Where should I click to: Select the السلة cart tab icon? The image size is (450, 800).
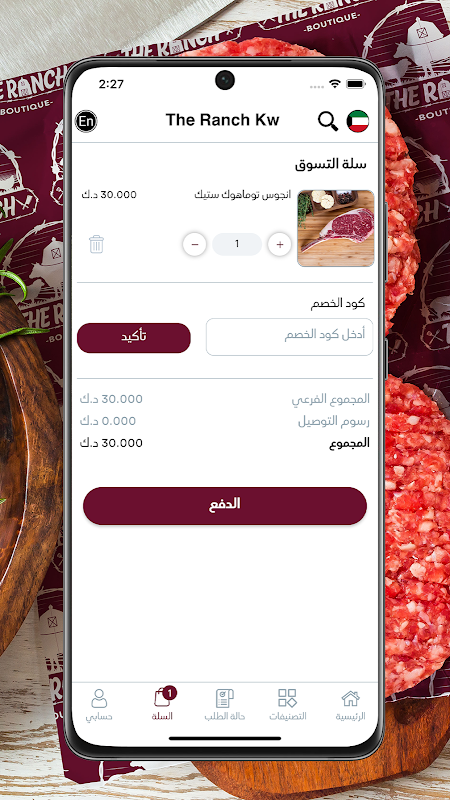click(162, 698)
